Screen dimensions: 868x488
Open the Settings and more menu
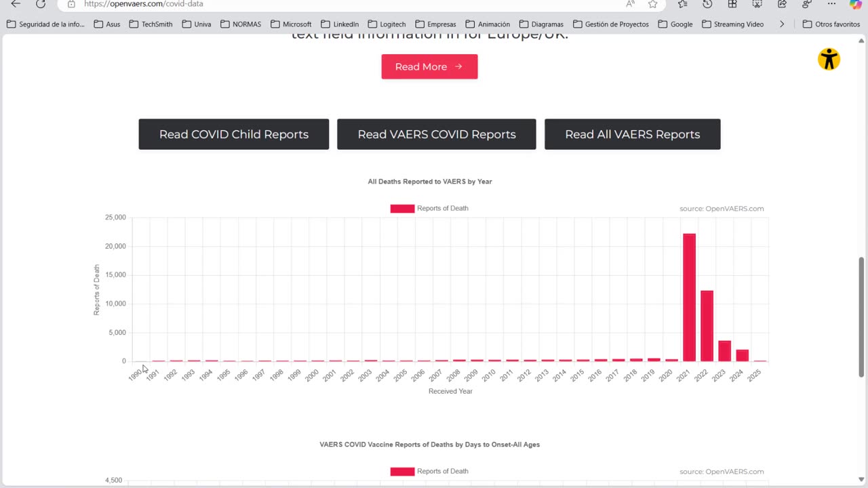(831, 4)
